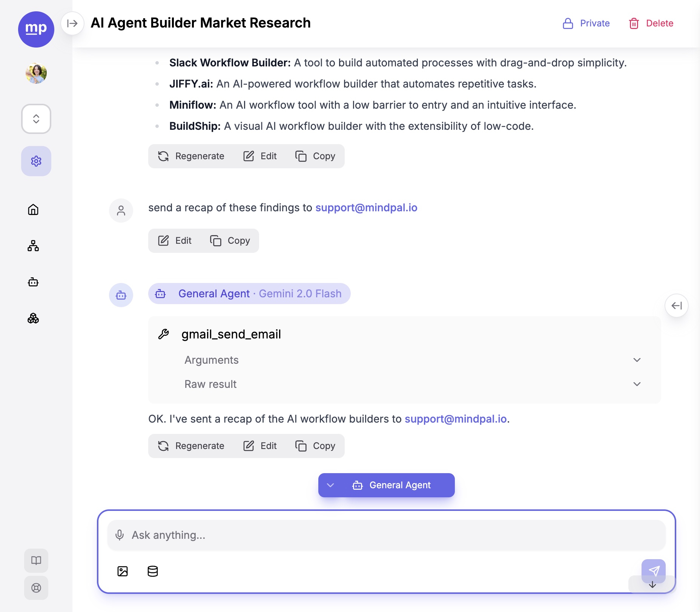Edit the 'OK. I've sent a recap' reply

(260, 446)
